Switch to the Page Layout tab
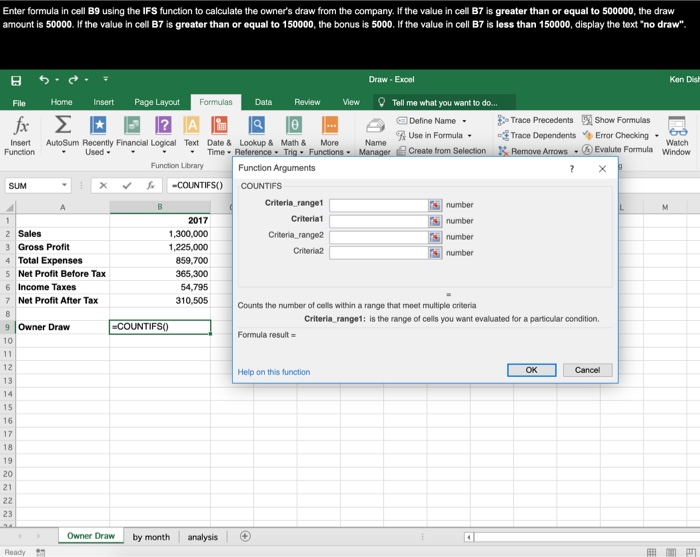700x557 pixels. [x=157, y=102]
